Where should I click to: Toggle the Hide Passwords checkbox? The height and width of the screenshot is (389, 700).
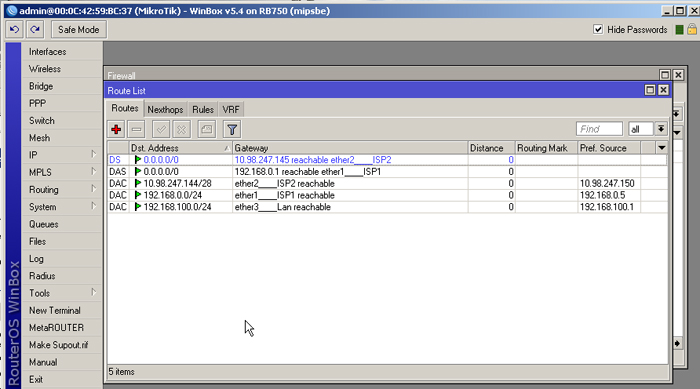click(598, 29)
